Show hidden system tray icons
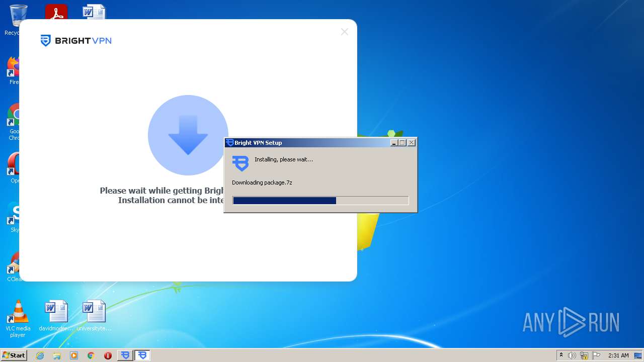644x362 pixels. pyautogui.click(x=561, y=355)
